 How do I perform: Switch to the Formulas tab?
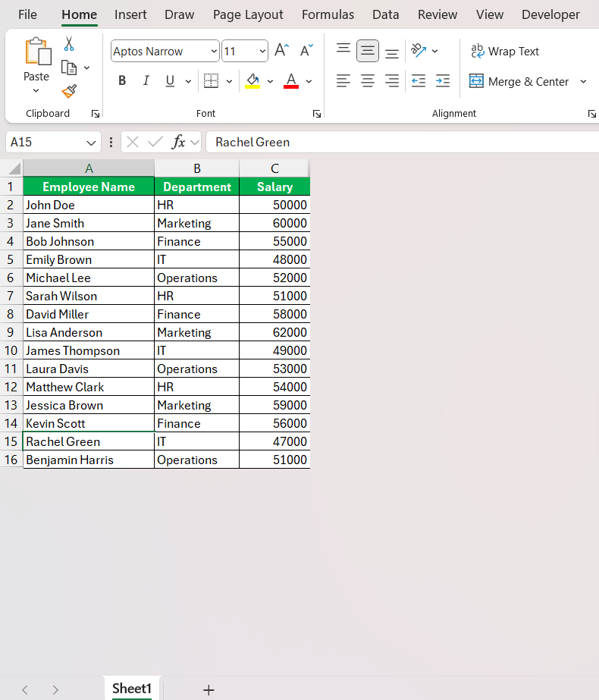click(328, 14)
